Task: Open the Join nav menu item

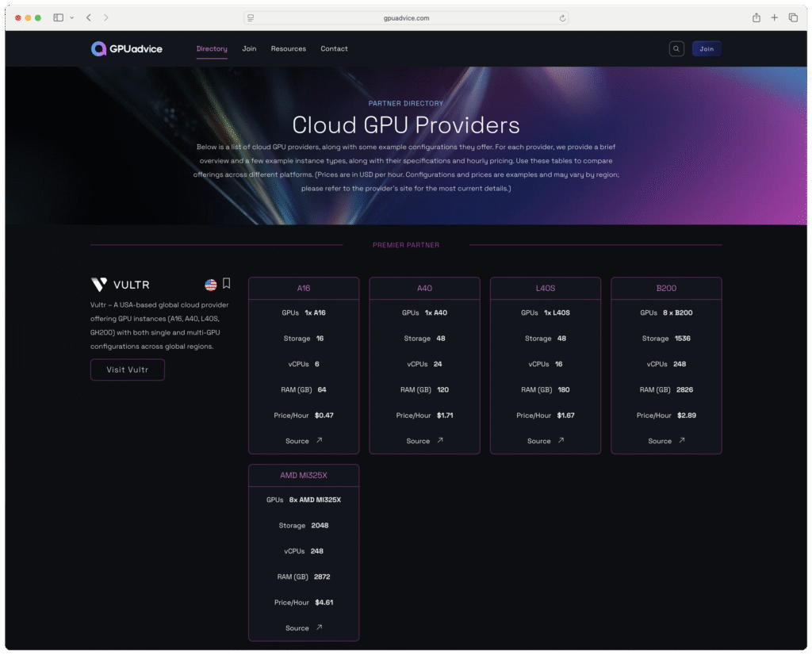Action: coord(249,48)
